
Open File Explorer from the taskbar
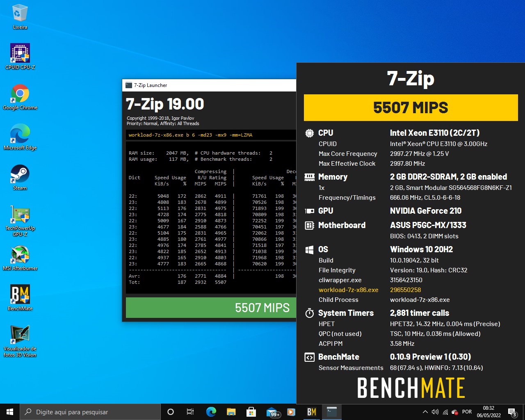click(x=231, y=412)
